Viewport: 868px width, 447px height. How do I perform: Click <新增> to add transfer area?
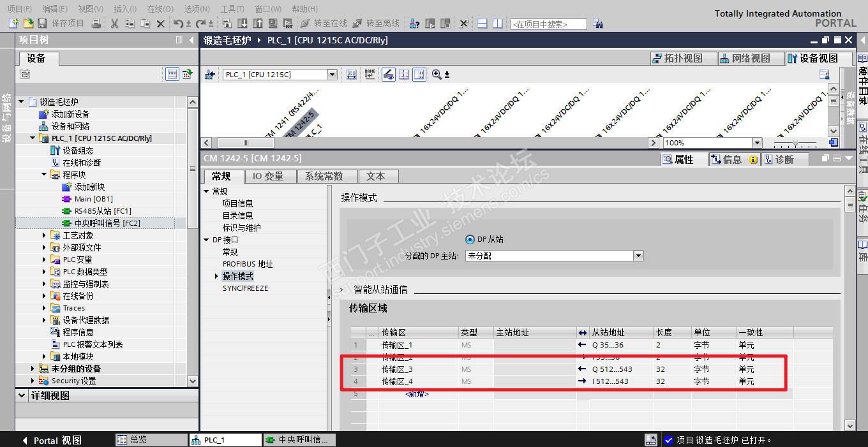coord(417,394)
